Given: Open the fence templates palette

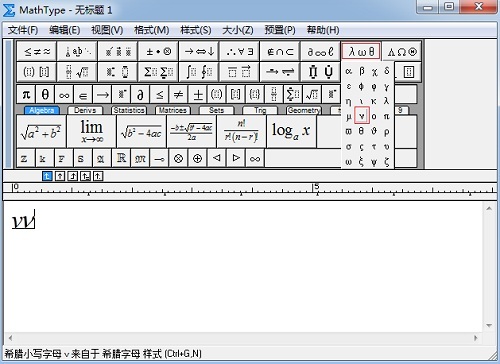Looking at the screenshot, I should pyautogui.click(x=37, y=72).
